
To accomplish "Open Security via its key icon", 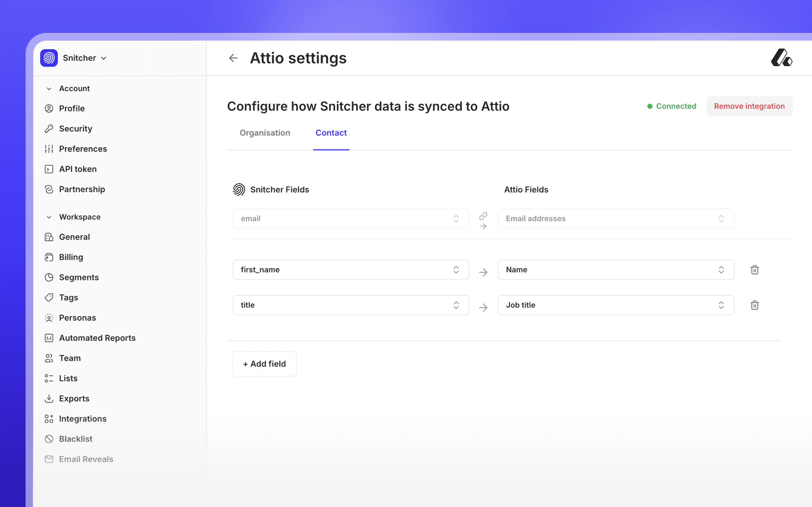I will 49,129.
